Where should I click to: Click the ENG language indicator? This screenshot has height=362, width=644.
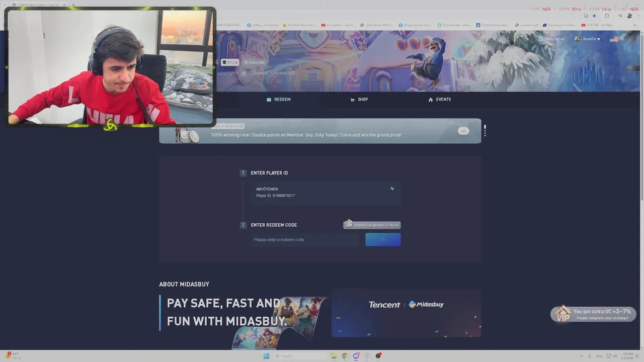[x=599, y=356]
